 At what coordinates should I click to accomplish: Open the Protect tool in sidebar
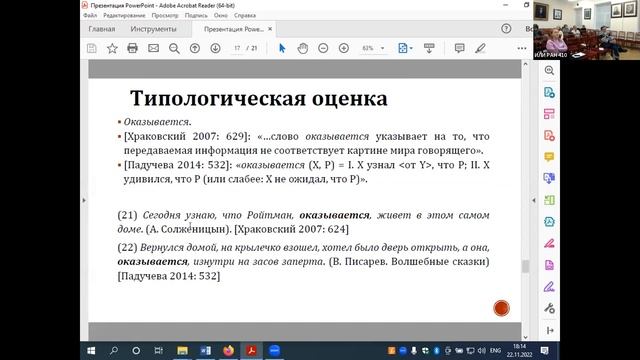click(549, 222)
